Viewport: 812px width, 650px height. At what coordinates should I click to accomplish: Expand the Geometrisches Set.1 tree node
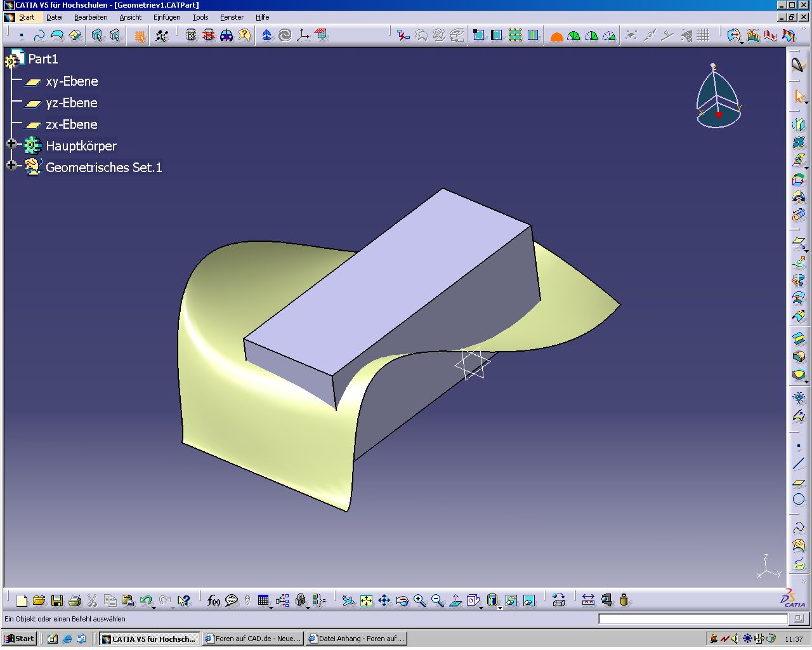pos(11,165)
